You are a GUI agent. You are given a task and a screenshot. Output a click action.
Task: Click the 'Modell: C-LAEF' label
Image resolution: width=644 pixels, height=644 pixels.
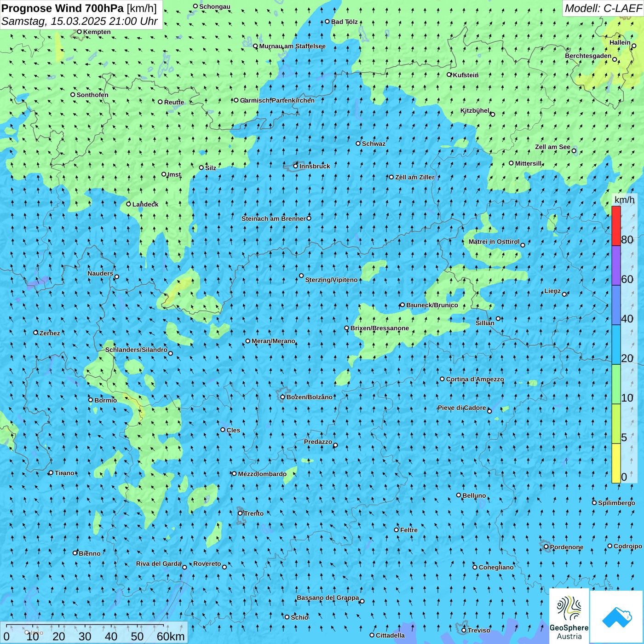click(x=603, y=8)
